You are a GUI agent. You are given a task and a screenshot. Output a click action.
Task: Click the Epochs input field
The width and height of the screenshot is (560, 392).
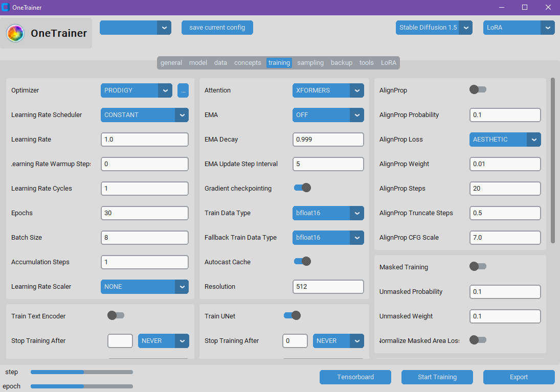(x=145, y=213)
